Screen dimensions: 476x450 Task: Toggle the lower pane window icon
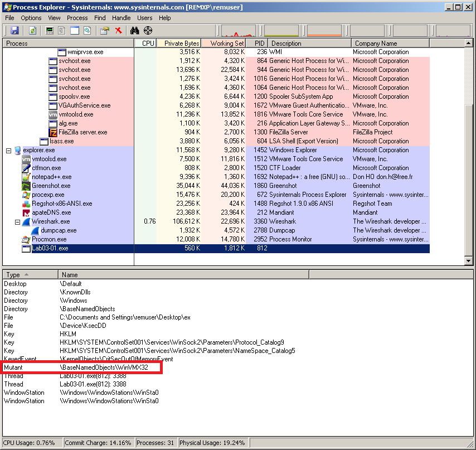[x=75, y=30]
